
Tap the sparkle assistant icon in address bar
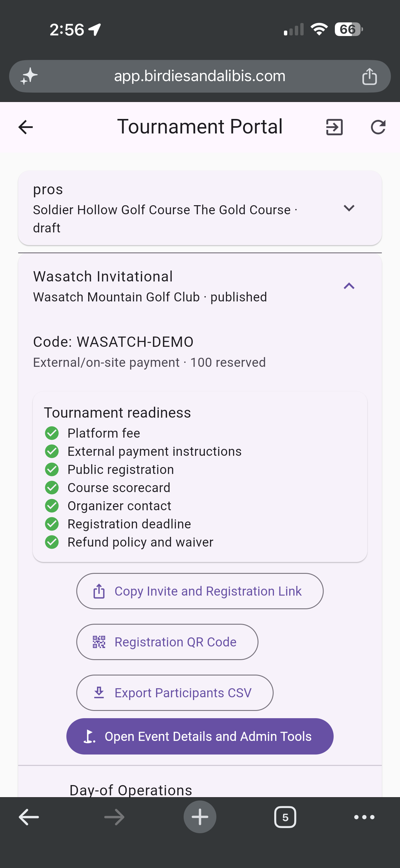point(29,76)
